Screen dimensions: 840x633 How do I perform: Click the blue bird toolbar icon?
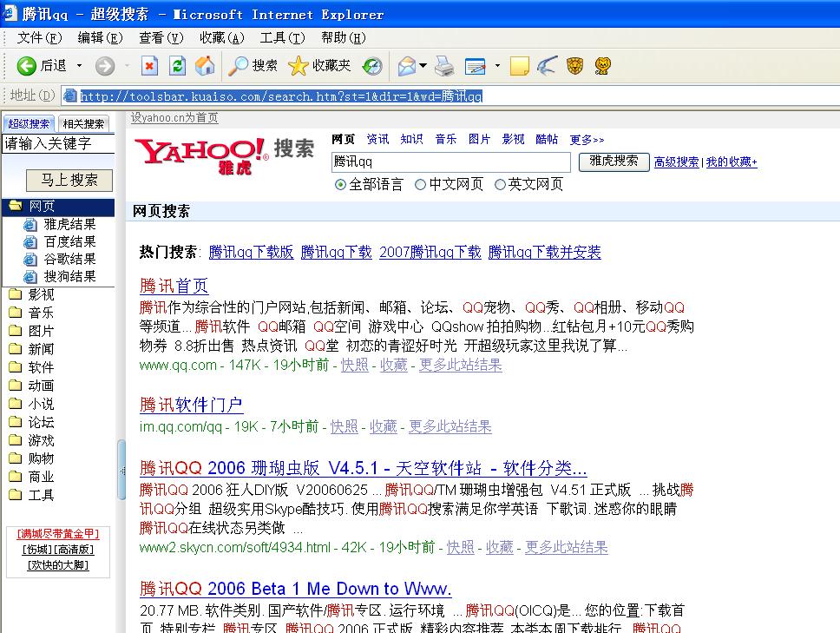[547, 66]
